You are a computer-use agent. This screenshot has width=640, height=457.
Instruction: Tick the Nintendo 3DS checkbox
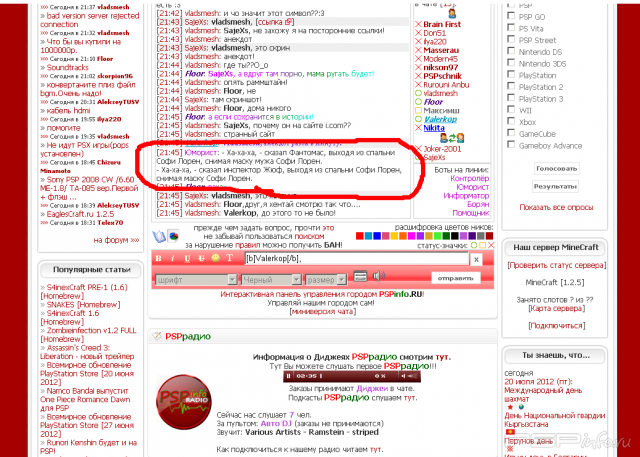coord(511,63)
